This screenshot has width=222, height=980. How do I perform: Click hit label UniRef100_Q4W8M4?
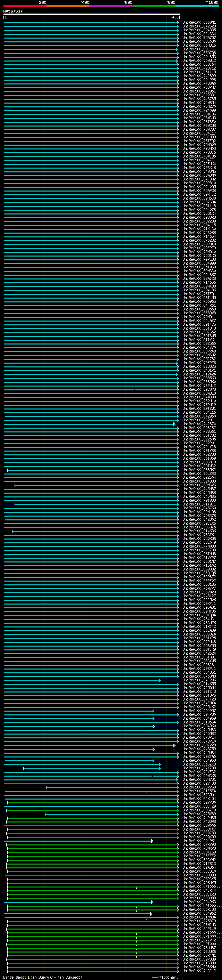pos(199,103)
